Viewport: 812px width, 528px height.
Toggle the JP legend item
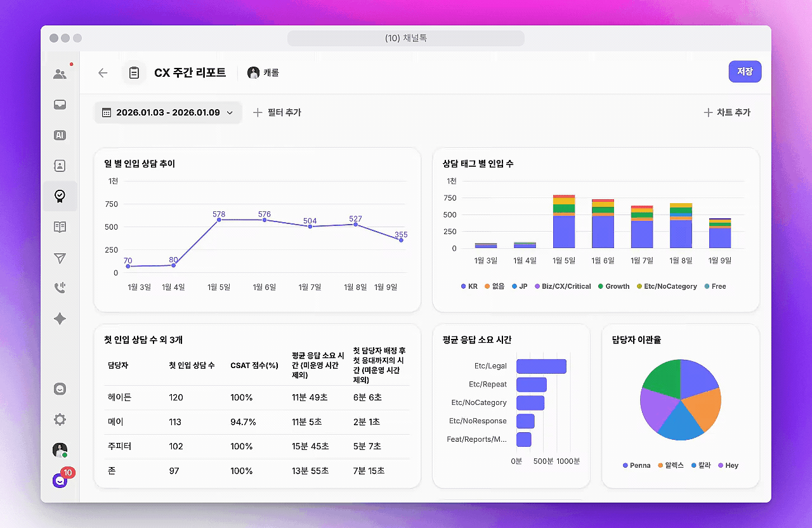(520, 286)
